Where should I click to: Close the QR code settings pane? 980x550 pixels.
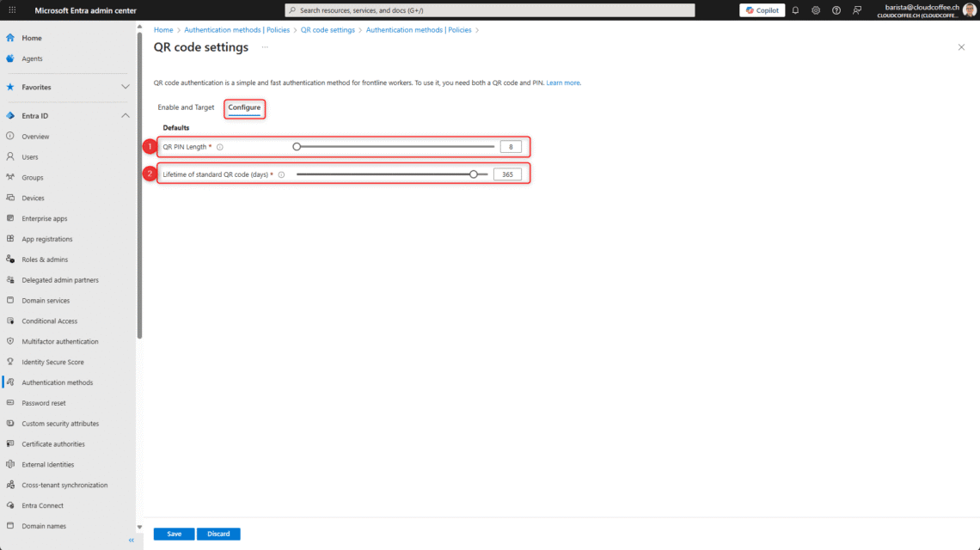point(961,47)
